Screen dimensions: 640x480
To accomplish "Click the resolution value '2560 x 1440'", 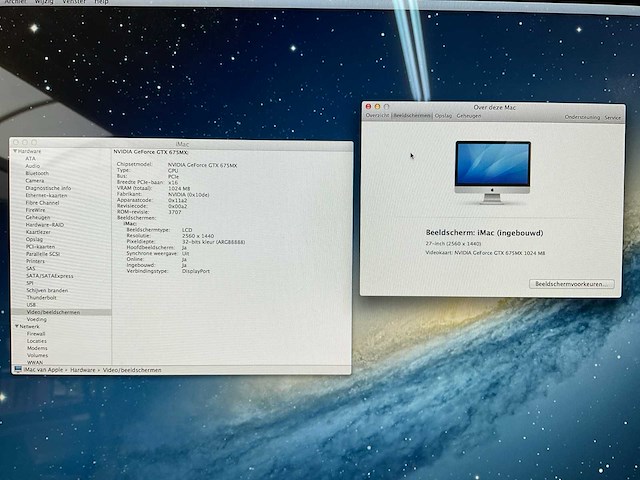I will pyautogui.click(x=198, y=236).
